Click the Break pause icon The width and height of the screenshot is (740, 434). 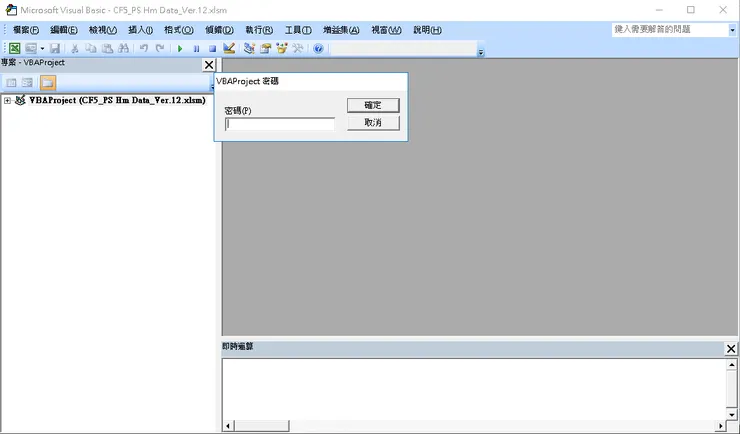click(x=196, y=48)
